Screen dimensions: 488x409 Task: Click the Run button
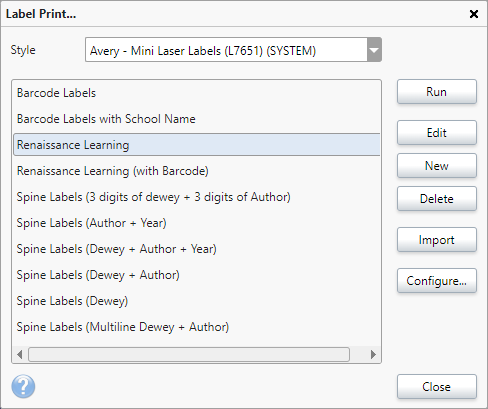pos(437,92)
